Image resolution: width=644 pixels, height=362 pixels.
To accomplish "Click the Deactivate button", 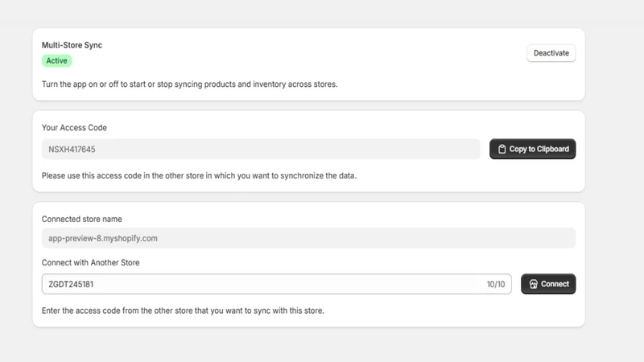I will coord(551,53).
